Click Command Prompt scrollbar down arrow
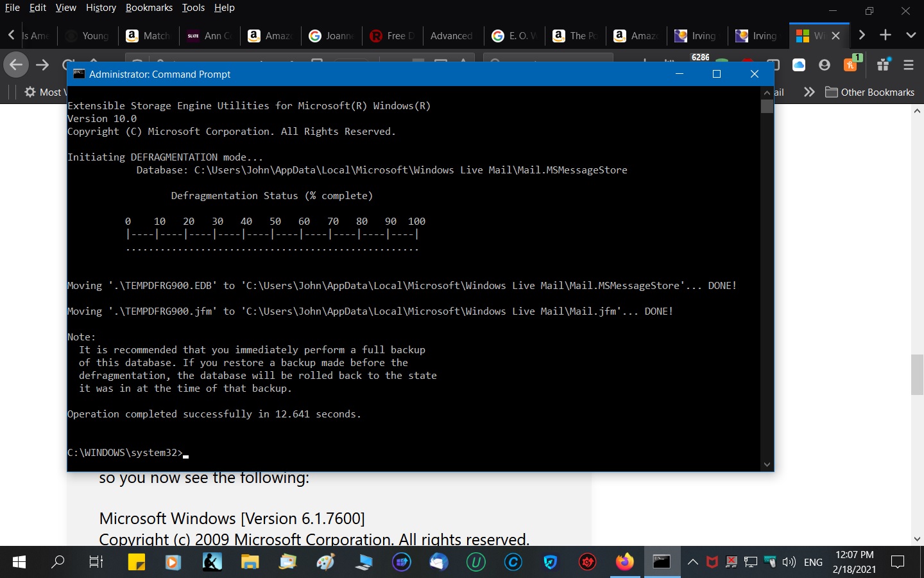Viewport: 924px width, 578px height. 767,464
